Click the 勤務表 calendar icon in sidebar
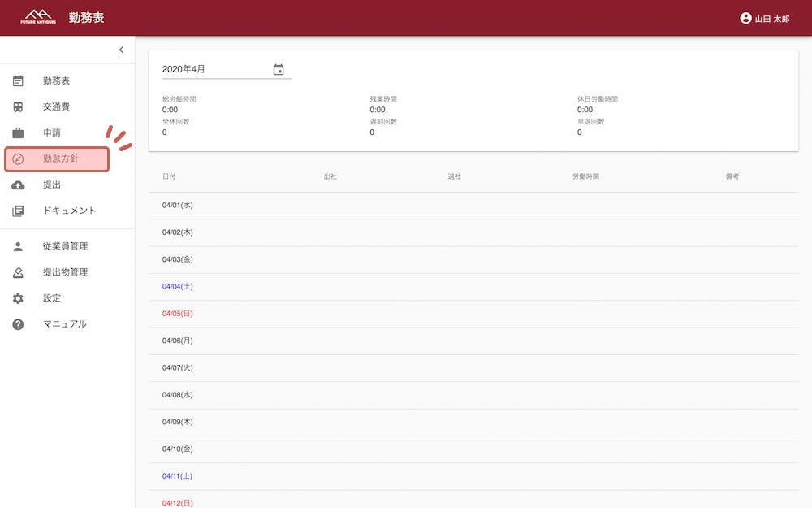 click(x=18, y=81)
